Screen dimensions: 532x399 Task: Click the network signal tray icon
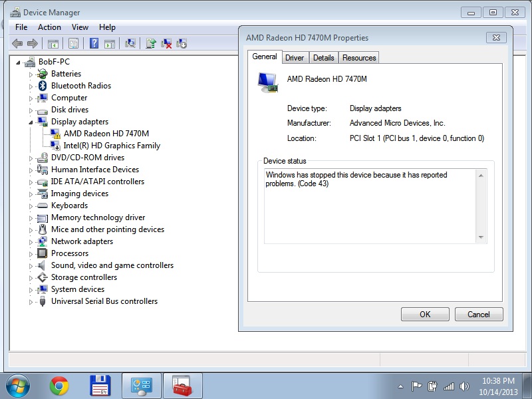tap(448, 386)
